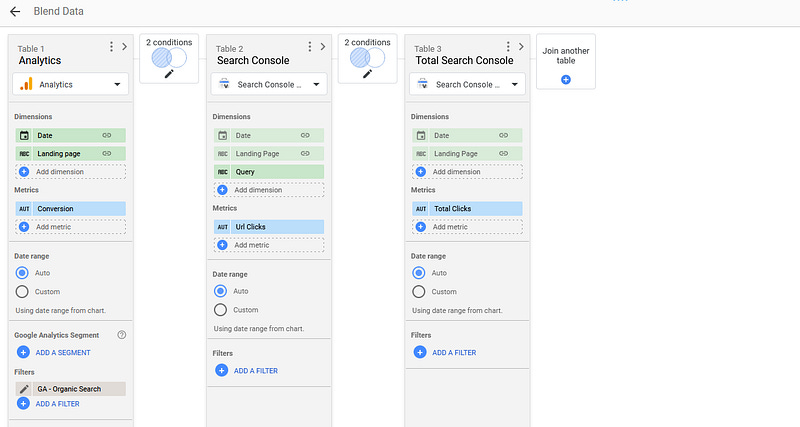The height and width of the screenshot is (427, 800).
Task: Click the ABC type icon of Query dimension
Action: click(x=222, y=172)
